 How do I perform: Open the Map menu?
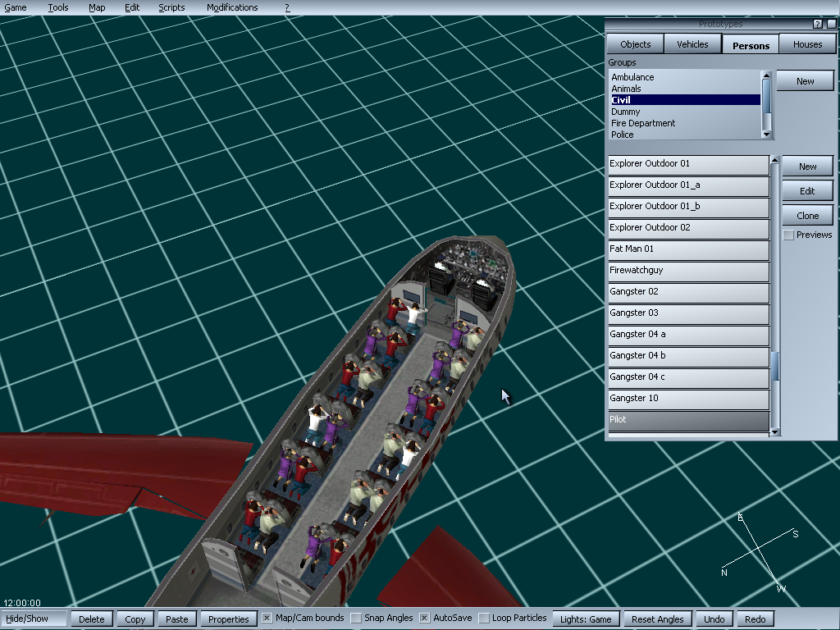pos(97,7)
